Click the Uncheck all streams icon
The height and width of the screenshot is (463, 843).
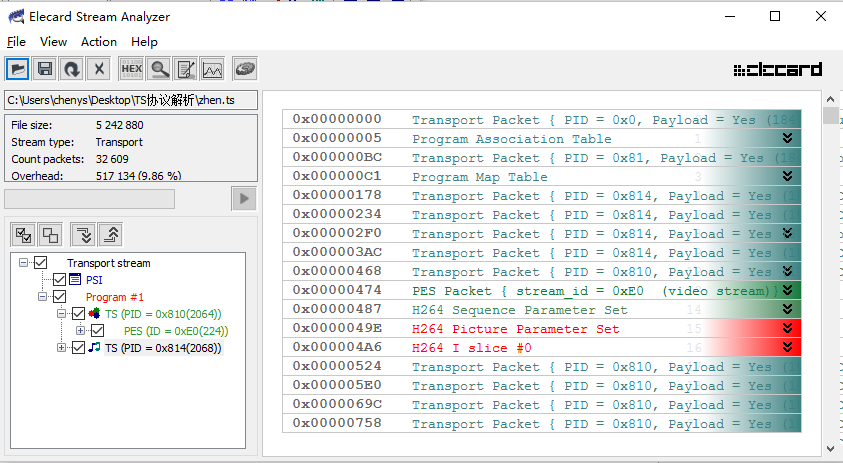(51, 235)
